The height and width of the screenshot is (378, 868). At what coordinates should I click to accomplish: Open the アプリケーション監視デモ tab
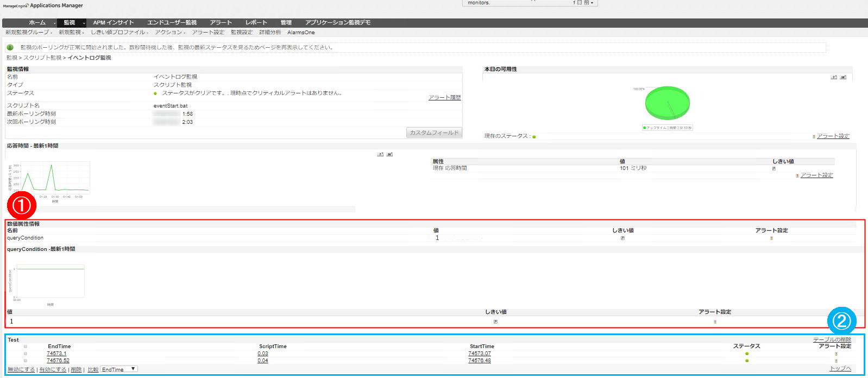(337, 23)
